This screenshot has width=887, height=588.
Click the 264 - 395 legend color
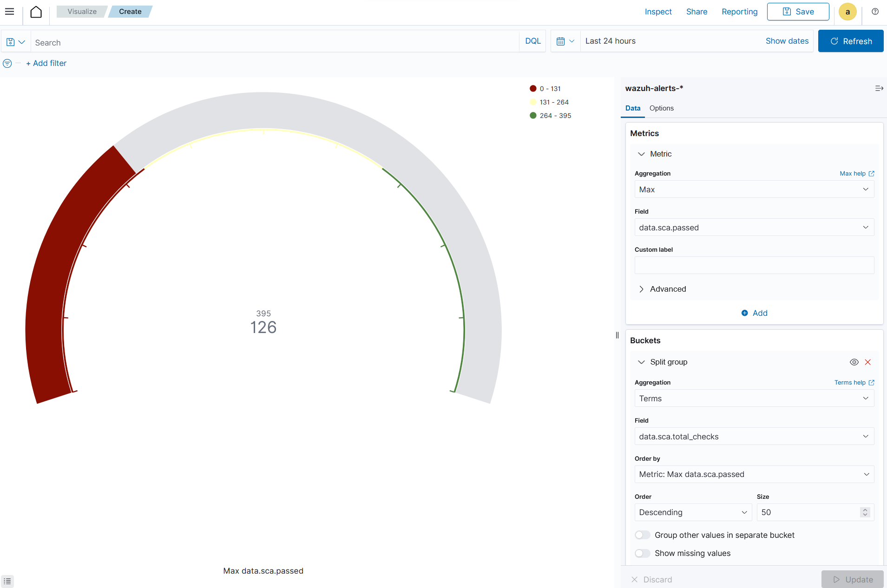coord(533,116)
